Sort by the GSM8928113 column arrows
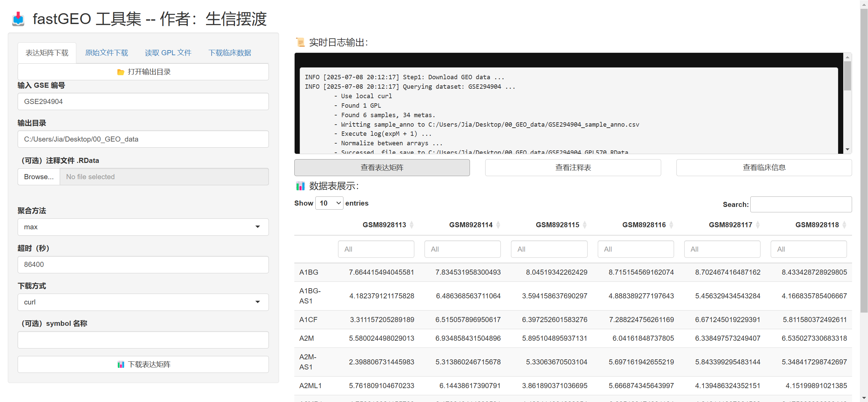This screenshot has width=868, height=402. 412,225
